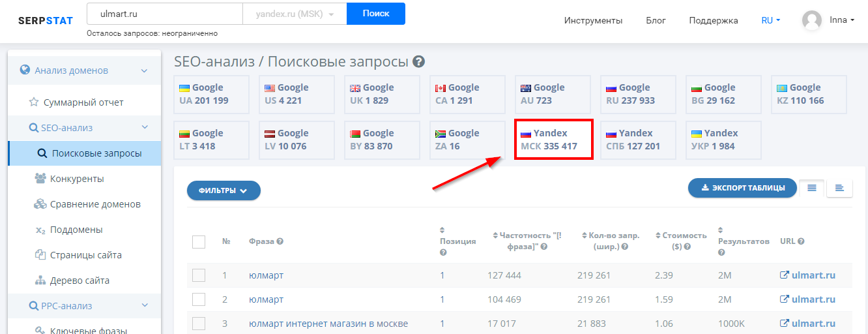Sort by the Позиция column arrows
Screen dimensions: 868x334
coord(442,230)
